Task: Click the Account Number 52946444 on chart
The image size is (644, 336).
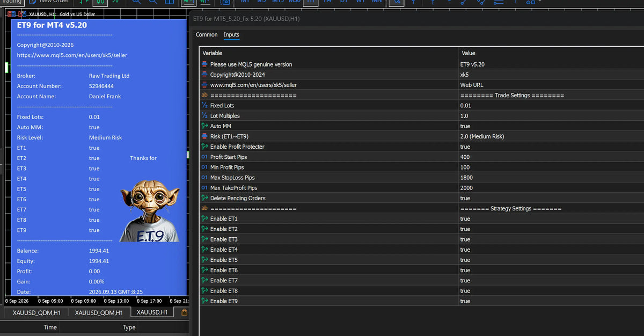Action: pos(101,86)
